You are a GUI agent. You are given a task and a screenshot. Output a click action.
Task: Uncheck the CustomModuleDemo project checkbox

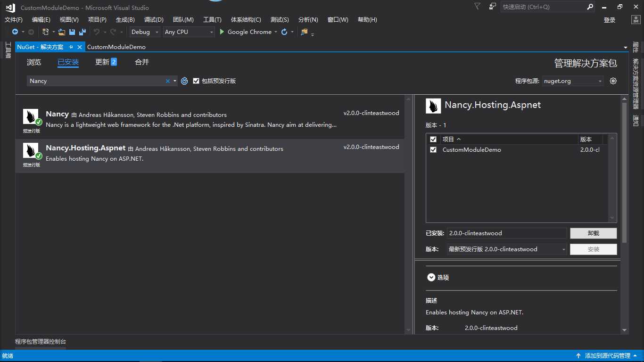[433, 150]
